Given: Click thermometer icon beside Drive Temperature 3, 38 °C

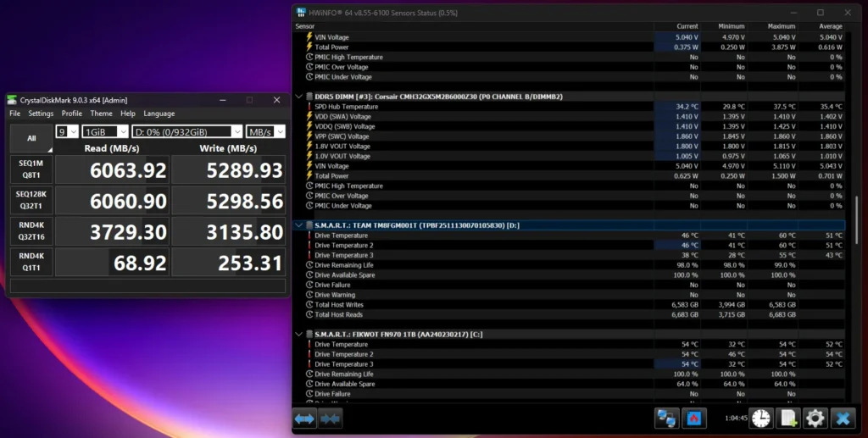Looking at the screenshot, I should 309,256.
